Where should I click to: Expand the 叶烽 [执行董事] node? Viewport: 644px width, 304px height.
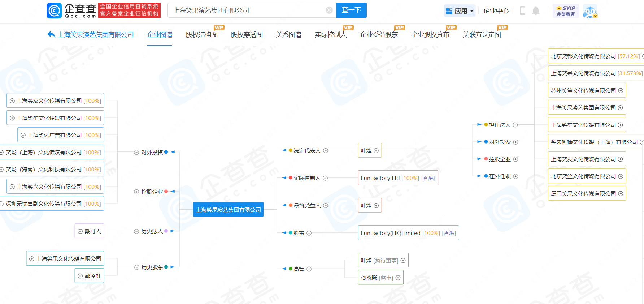click(x=403, y=261)
